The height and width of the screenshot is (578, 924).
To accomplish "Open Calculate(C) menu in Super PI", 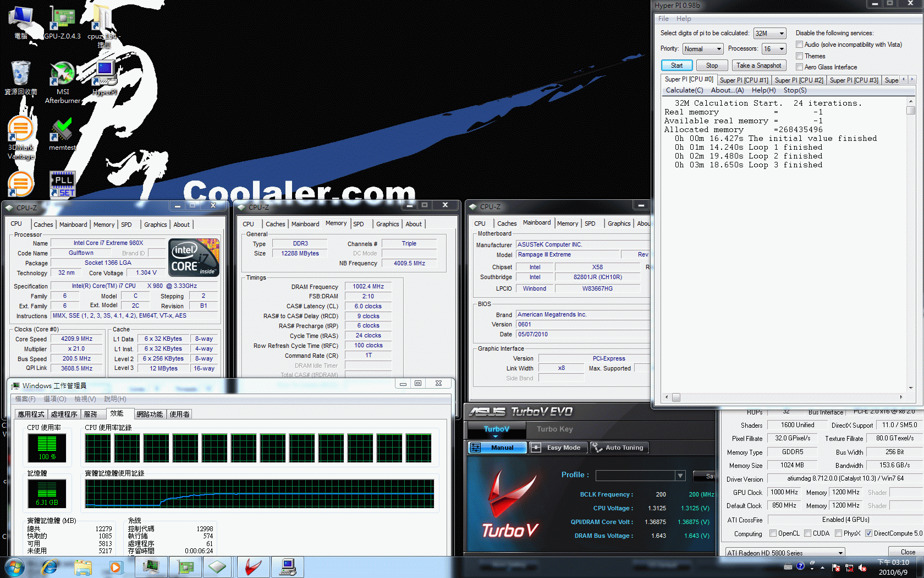I will (684, 90).
